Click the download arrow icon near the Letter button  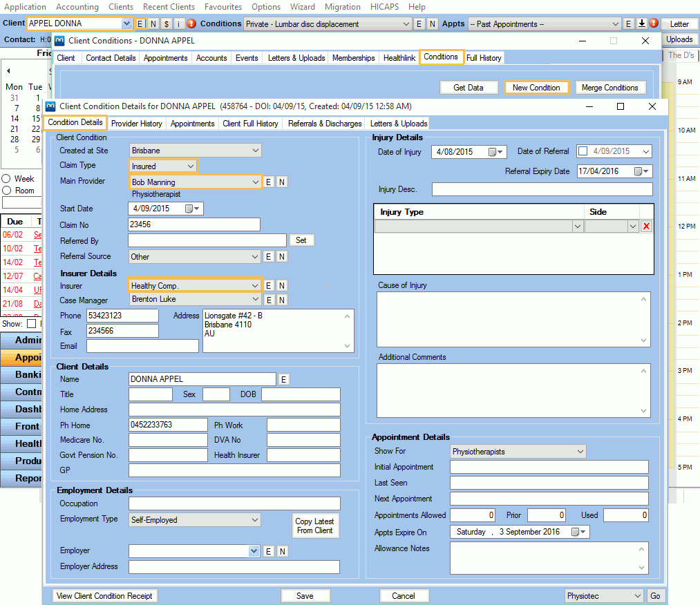point(642,23)
